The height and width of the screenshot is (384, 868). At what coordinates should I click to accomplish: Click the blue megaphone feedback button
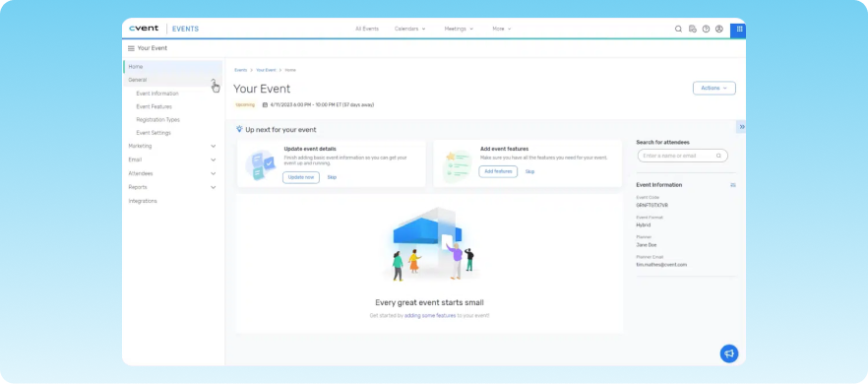coord(729,353)
